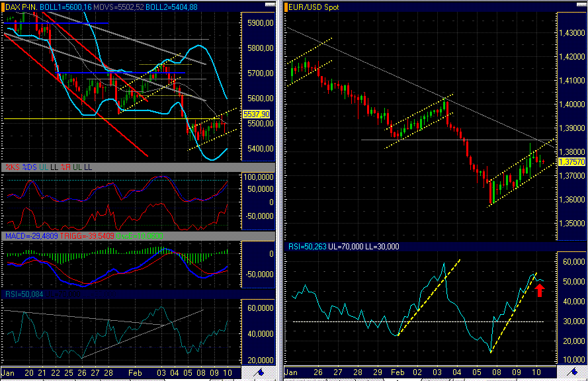Click the 5900,00 level on DAX price axis
Screen dimensions: 588x381
coord(260,23)
